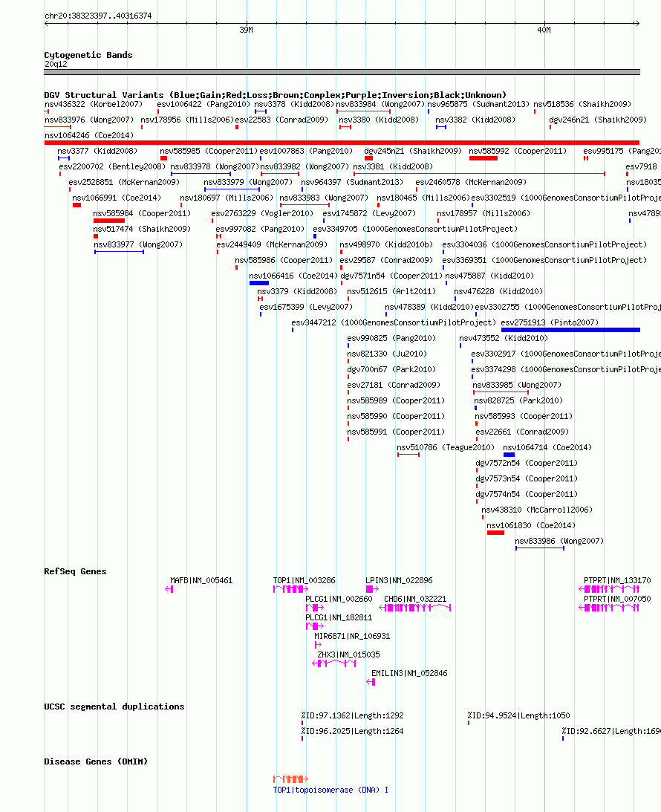Click the gray 20q12 cytogenetic band bar
The height and width of the screenshot is (812, 661).
pos(342,72)
